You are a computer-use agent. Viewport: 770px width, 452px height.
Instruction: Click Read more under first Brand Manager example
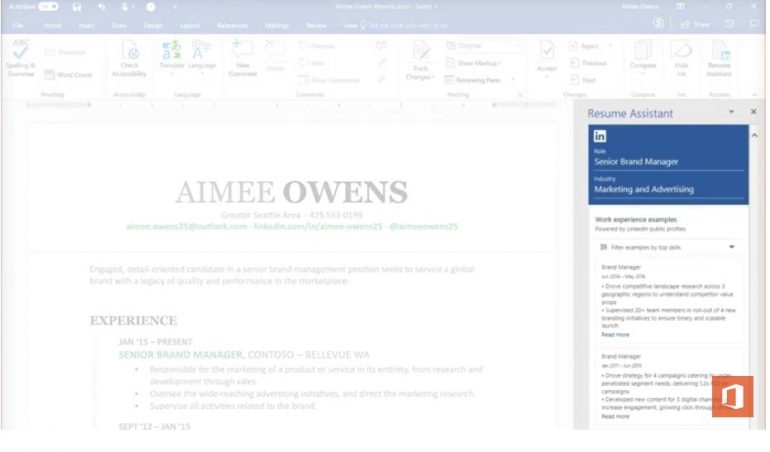pos(615,335)
